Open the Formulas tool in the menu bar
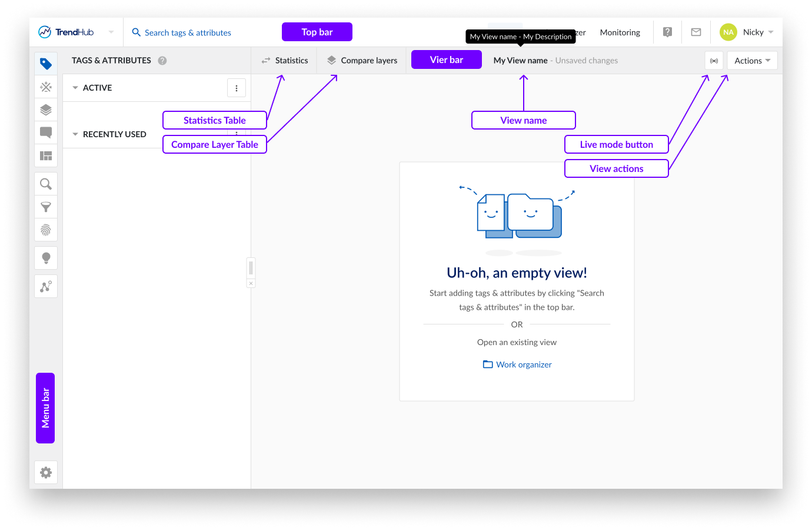This screenshot has width=812, height=530. tap(46, 87)
